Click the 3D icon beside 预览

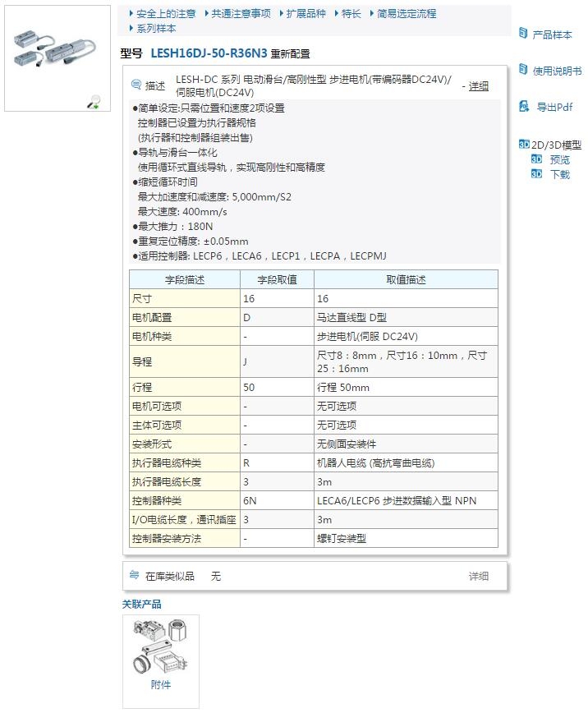[536, 159]
